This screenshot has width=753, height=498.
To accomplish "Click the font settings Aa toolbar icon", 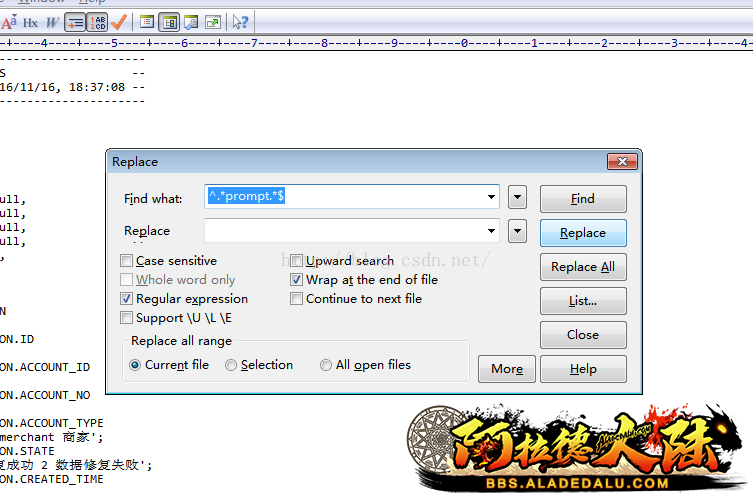I will 9,21.
